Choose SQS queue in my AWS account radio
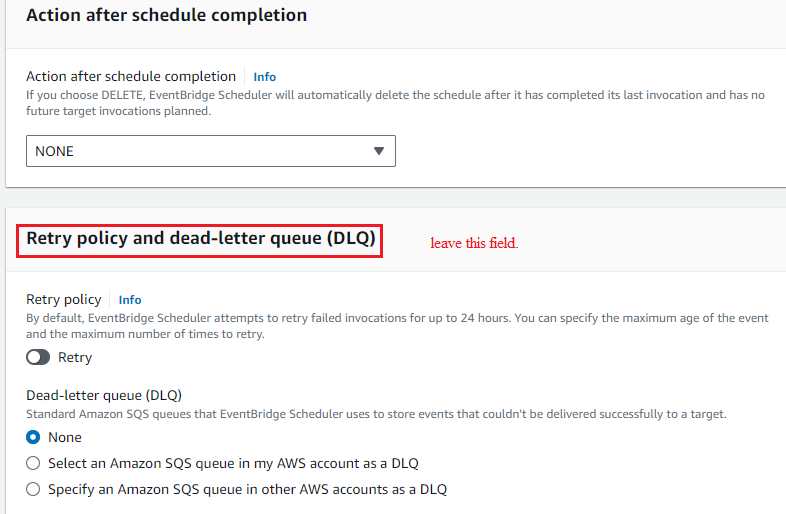 (33, 463)
